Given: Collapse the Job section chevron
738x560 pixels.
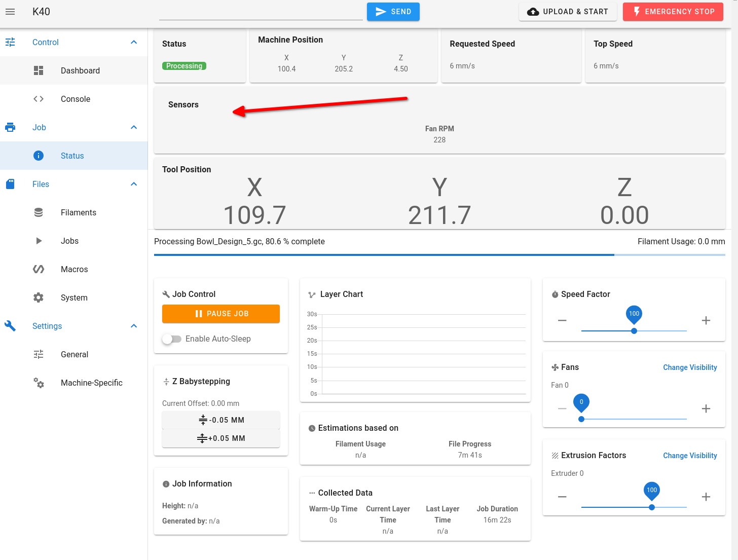Looking at the screenshot, I should pos(134,127).
